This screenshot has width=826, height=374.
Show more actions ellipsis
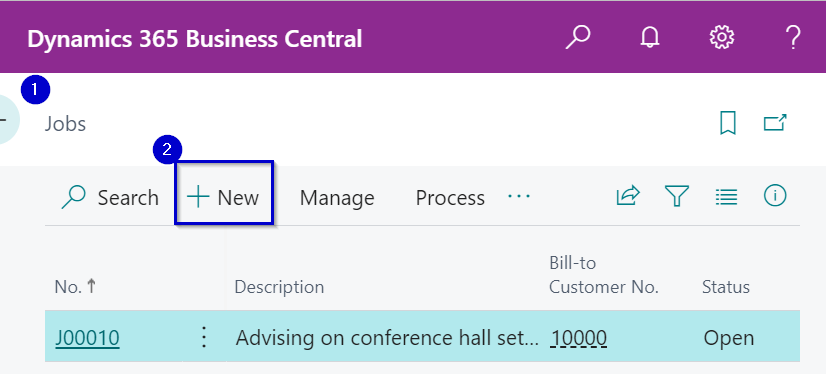519,196
